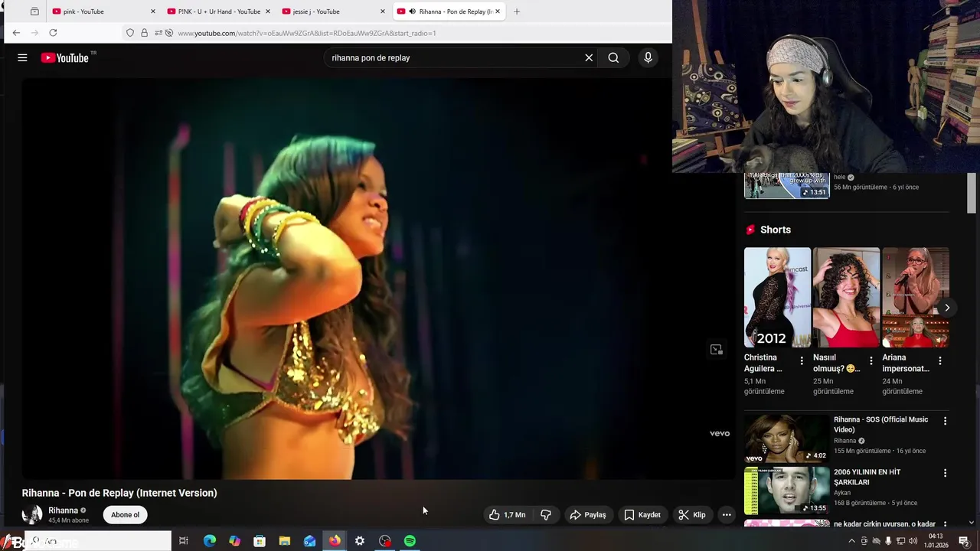Open File Explorer from the taskbar

(284, 541)
